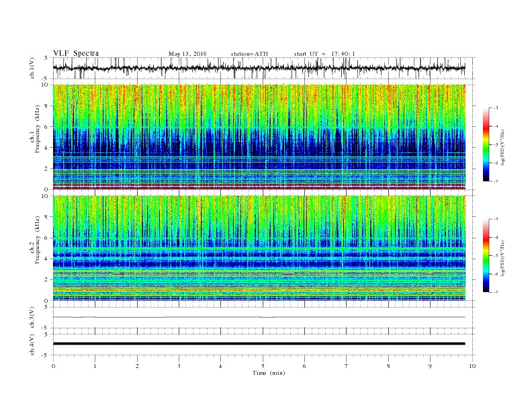The width and height of the screenshot is (532, 411).
Task: Click the "6" tick on the time axis
Action: (305, 366)
